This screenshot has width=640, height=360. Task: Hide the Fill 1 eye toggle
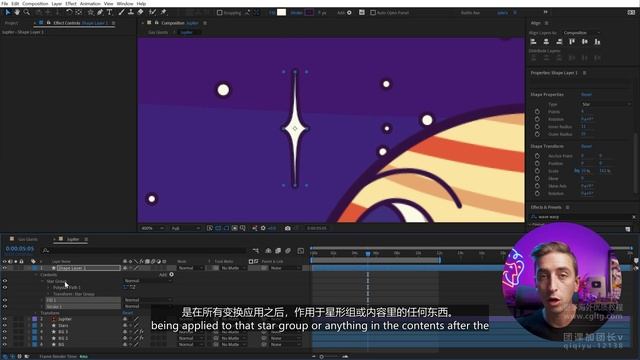[x=4, y=300]
